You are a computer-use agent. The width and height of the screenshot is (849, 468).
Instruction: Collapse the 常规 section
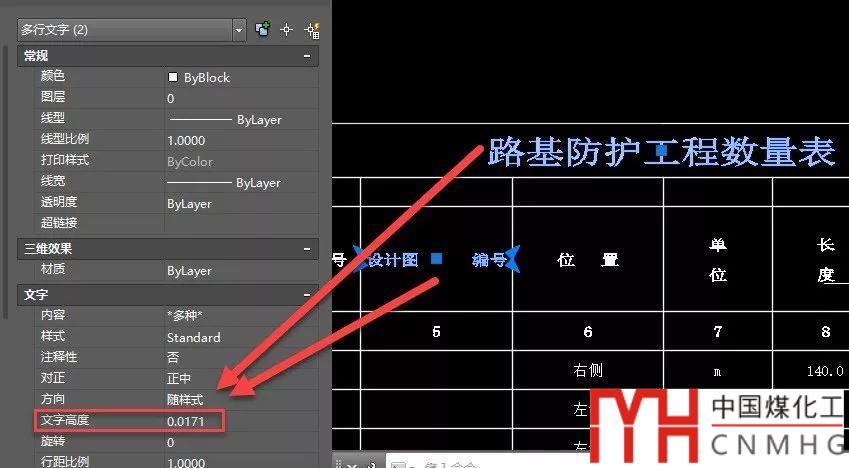point(307,56)
